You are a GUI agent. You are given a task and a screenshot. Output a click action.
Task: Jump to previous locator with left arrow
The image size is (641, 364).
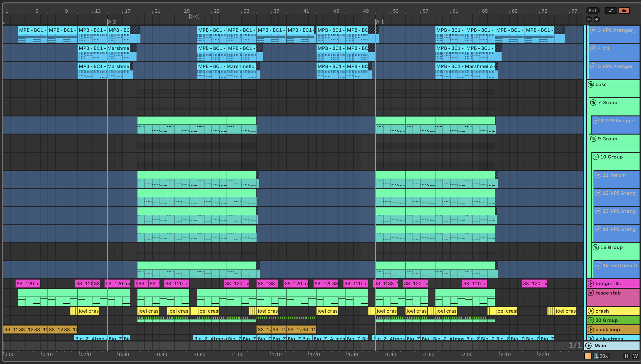pos(589,19)
